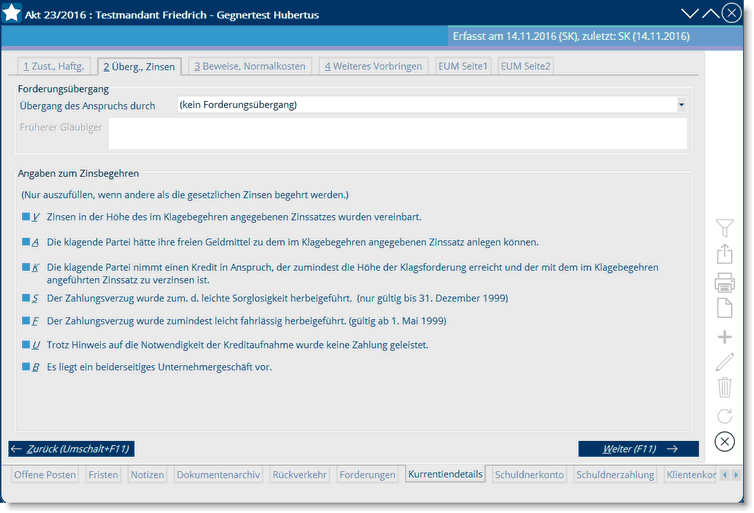This screenshot has height=513, width=754.
Task: Click the Zurück (Umschalt+F11) button
Action: click(x=71, y=449)
